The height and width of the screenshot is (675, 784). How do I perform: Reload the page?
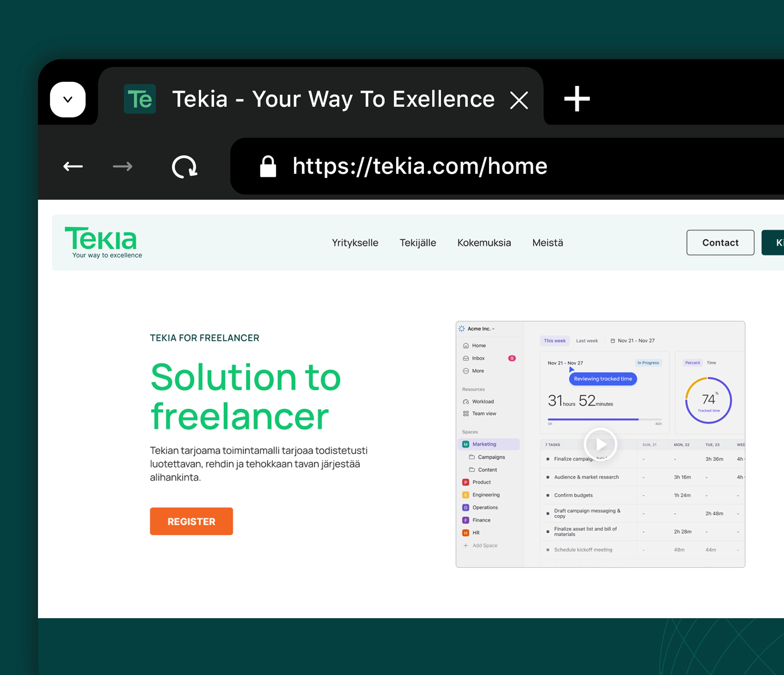coord(185,167)
